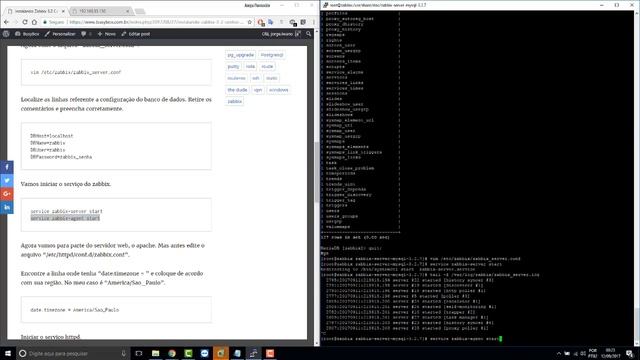The width and height of the screenshot is (640, 360).
Task: Activate Cortana microphone in search box
Action: (x=123, y=353)
